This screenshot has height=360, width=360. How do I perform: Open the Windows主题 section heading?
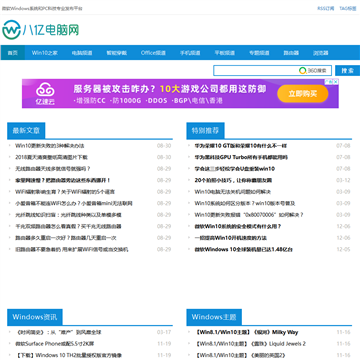[214, 317]
